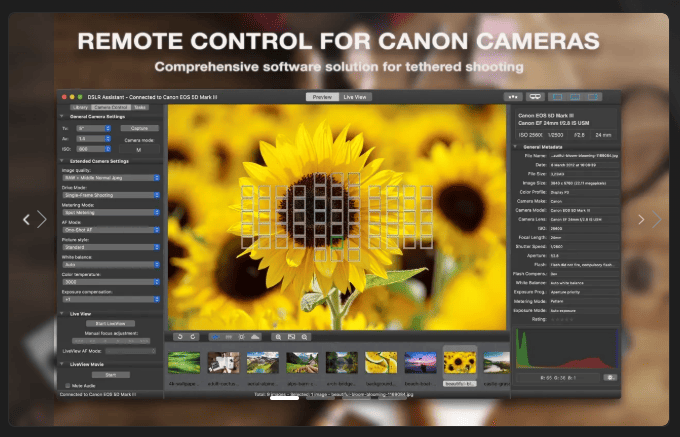The width and height of the screenshot is (680, 437).
Task: Click the glasses icon in the title bar
Action: 535,97
